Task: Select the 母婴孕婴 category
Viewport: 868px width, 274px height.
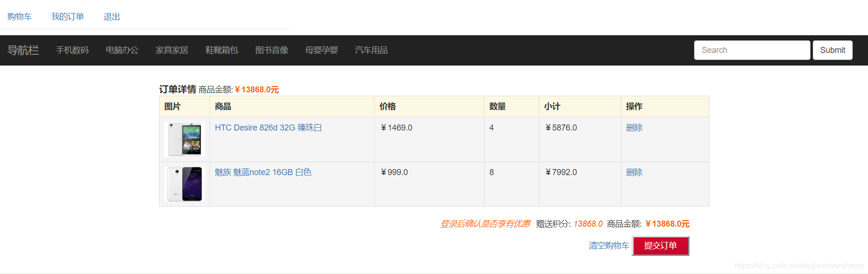Action: point(321,50)
